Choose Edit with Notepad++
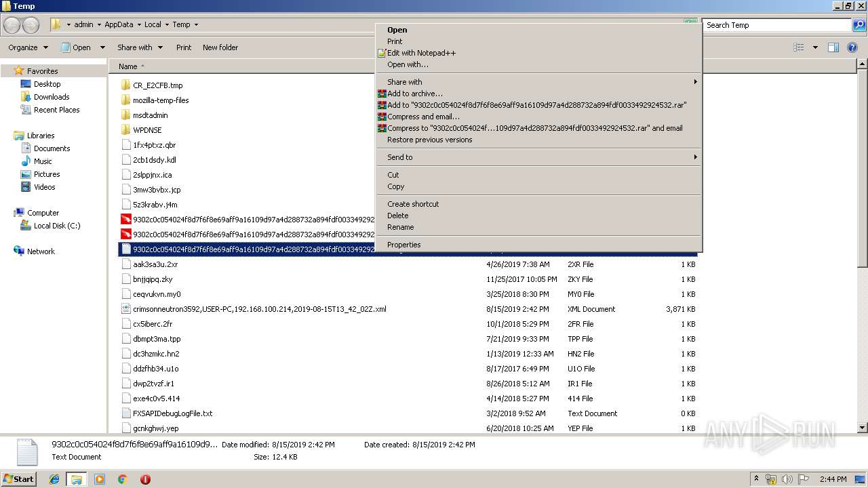 coord(539,53)
